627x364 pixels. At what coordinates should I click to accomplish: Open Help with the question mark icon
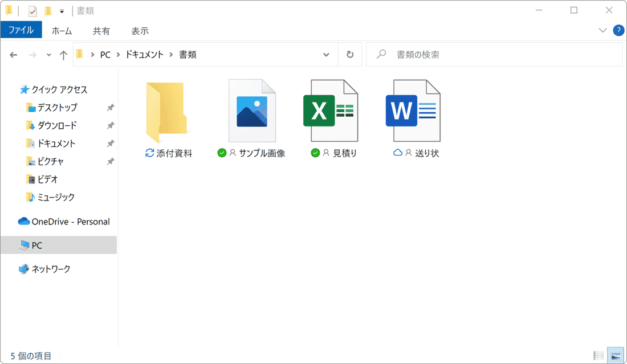tap(618, 30)
